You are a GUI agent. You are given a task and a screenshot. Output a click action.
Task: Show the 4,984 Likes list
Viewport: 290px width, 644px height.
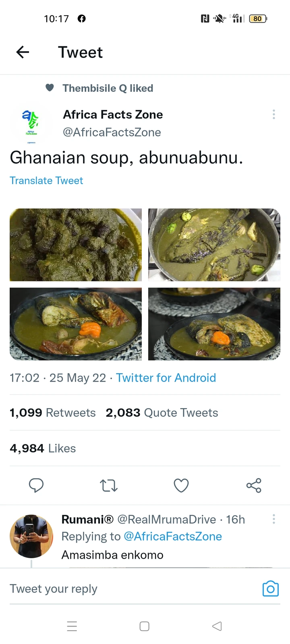point(43,448)
